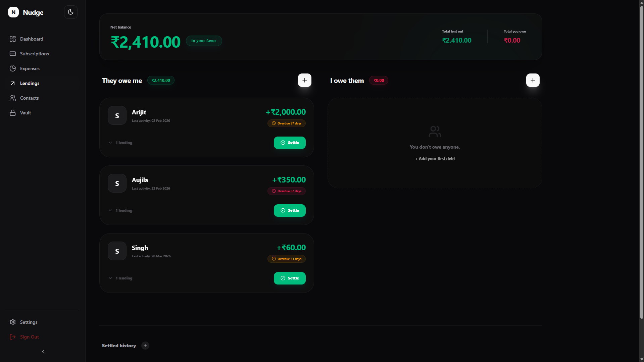Open the Expenses section
644x362 pixels.
coord(30,68)
